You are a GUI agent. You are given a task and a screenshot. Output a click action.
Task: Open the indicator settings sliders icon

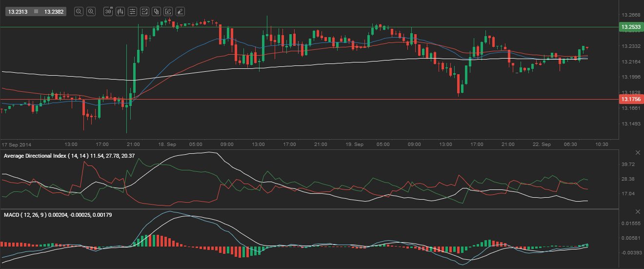(132, 11)
